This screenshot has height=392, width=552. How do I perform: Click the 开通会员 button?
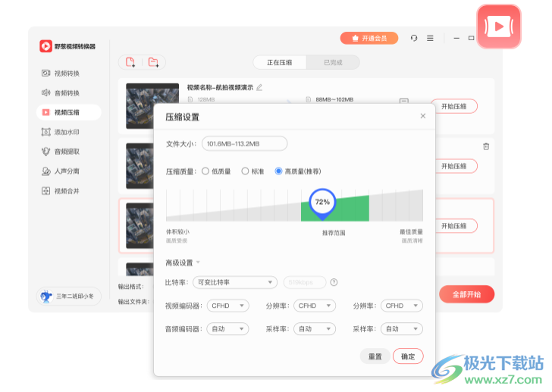pyautogui.click(x=369, y=38)
